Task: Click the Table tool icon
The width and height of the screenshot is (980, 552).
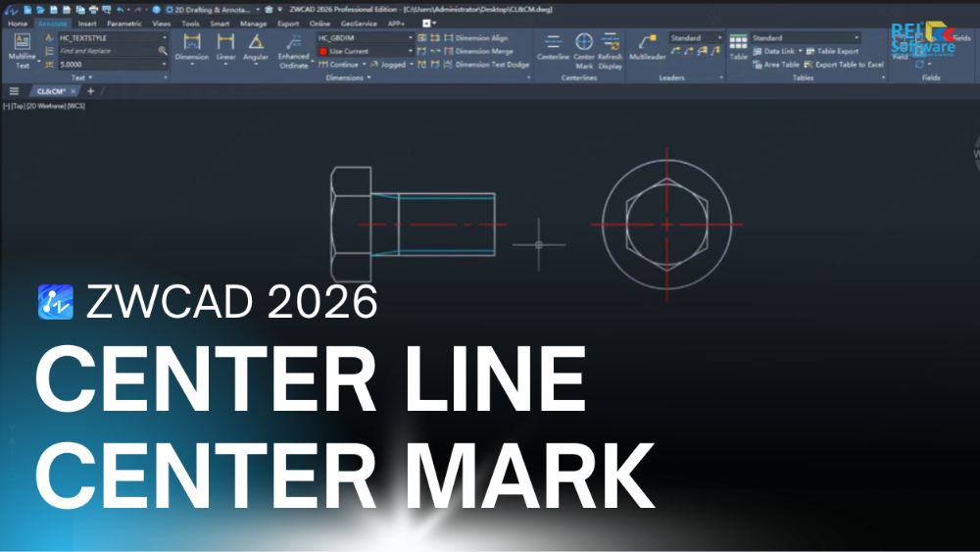Action: click(x=738, y=47)
